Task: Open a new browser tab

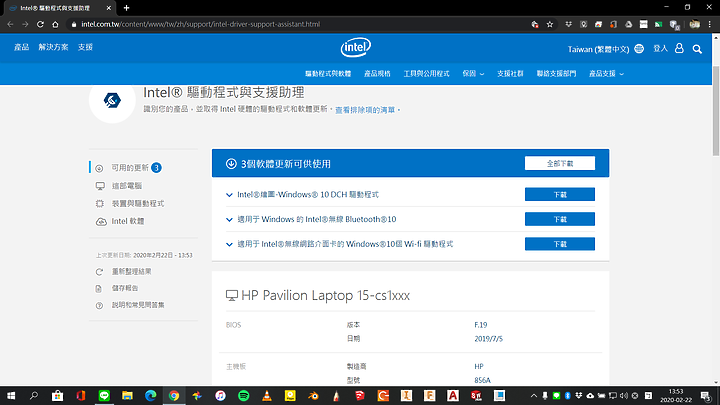Action: click(x=126, y=8)
